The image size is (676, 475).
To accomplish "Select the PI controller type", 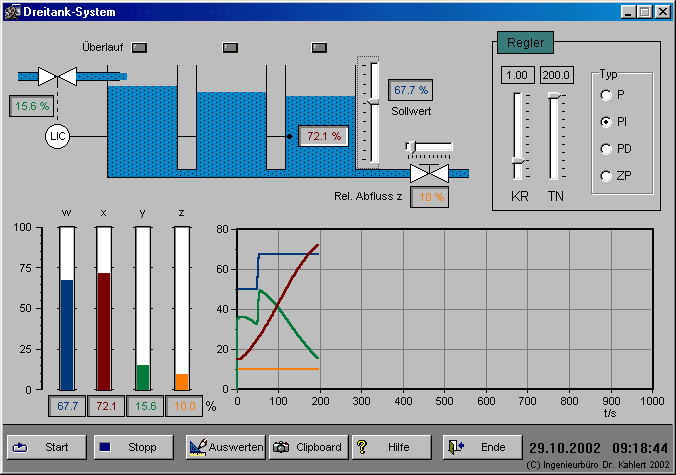I will (606, 122).
